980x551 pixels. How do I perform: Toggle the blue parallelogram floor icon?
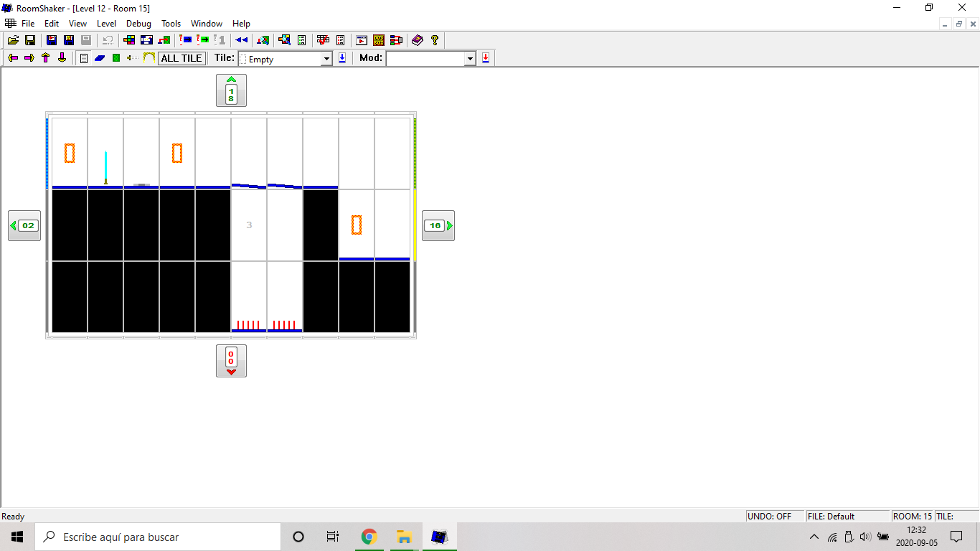click(100, 58)
